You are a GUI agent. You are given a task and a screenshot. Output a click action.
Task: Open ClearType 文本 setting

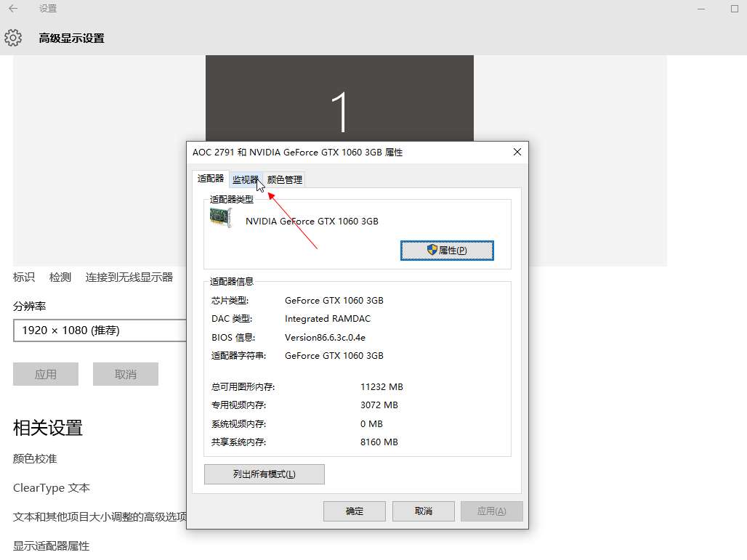[52, 488]
